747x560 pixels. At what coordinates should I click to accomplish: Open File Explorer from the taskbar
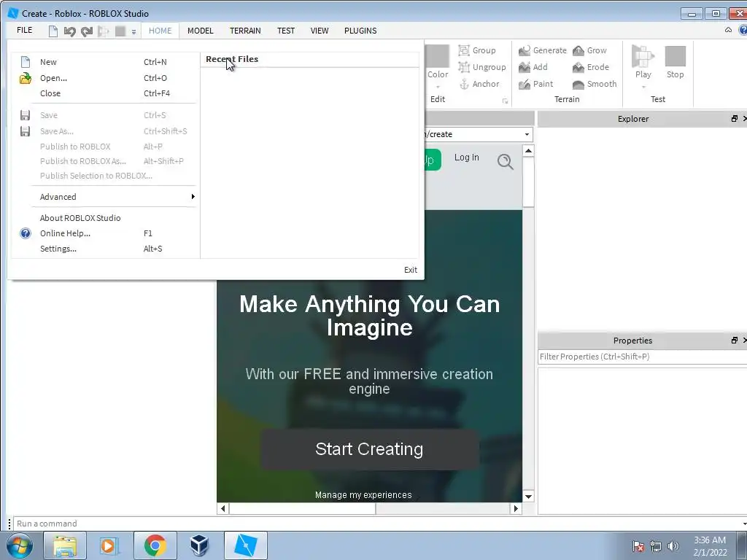[x=65, y=545]
